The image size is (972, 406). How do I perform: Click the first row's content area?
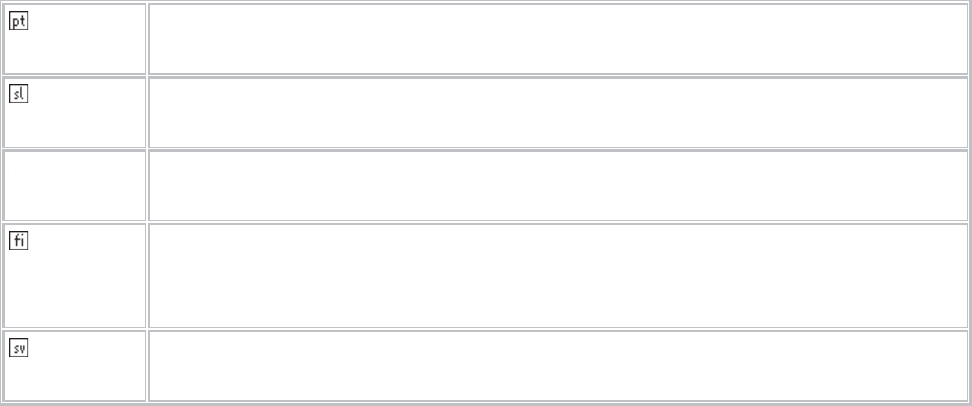pyautogui.click(x=558, y=39)
